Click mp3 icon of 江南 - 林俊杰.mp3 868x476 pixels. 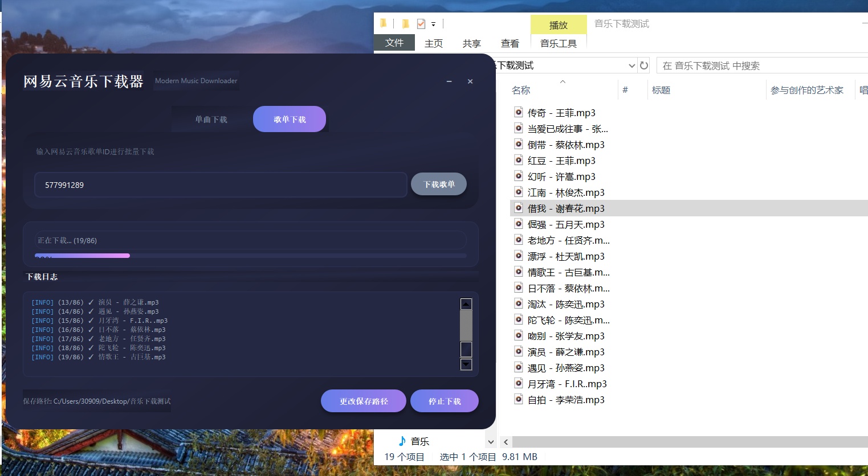coord(519,192)
